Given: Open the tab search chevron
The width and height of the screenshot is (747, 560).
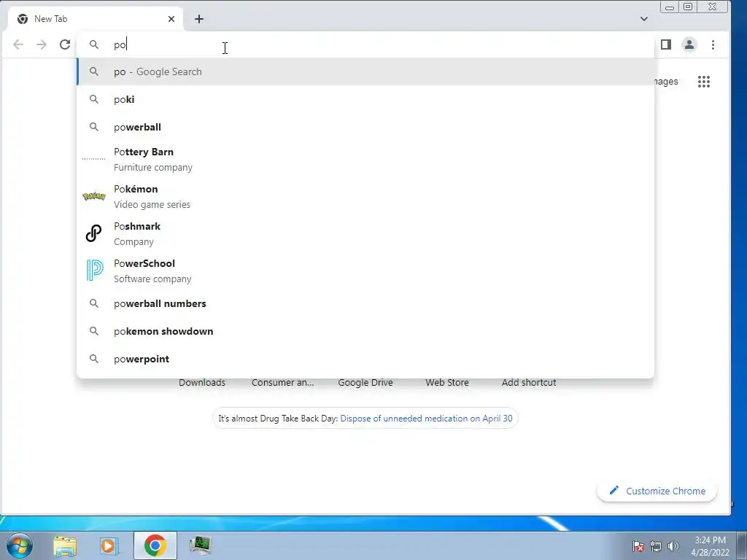Looking at the screenshot, I should click(x=643, y=19).
